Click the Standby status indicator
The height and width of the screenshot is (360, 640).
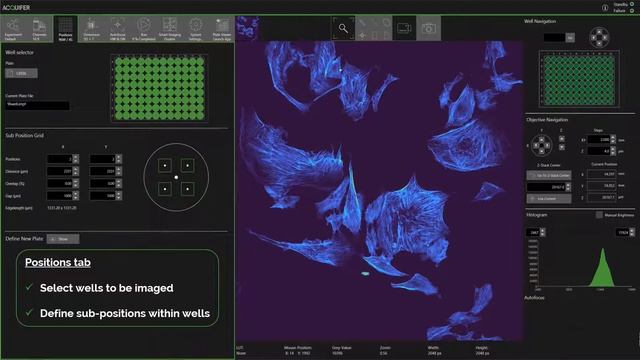632,4
